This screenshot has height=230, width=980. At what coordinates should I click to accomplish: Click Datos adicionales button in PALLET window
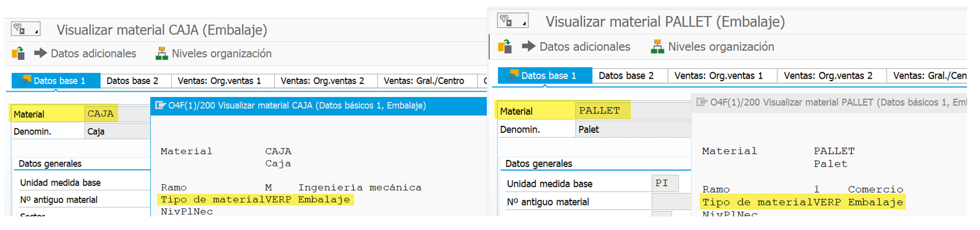[x=576, y=46]
